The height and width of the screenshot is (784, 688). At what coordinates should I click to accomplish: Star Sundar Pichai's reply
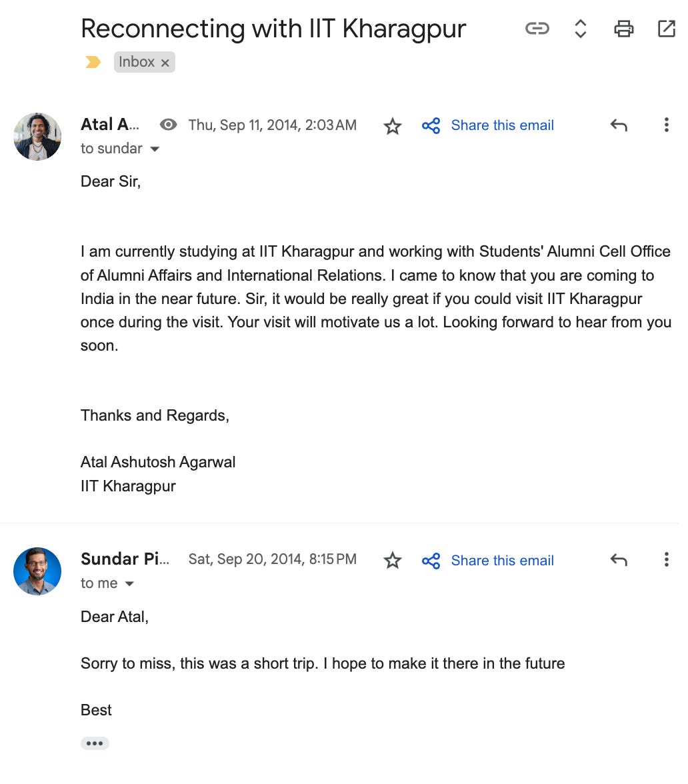point(393,561)
